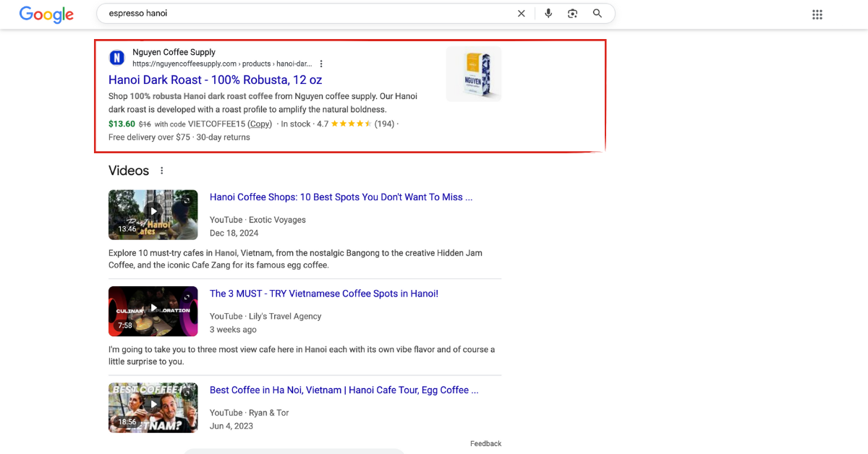Viewport: 868px width, 454px height.
Task: Click the 3 weeks ago text
Action: tap(233, 329)
